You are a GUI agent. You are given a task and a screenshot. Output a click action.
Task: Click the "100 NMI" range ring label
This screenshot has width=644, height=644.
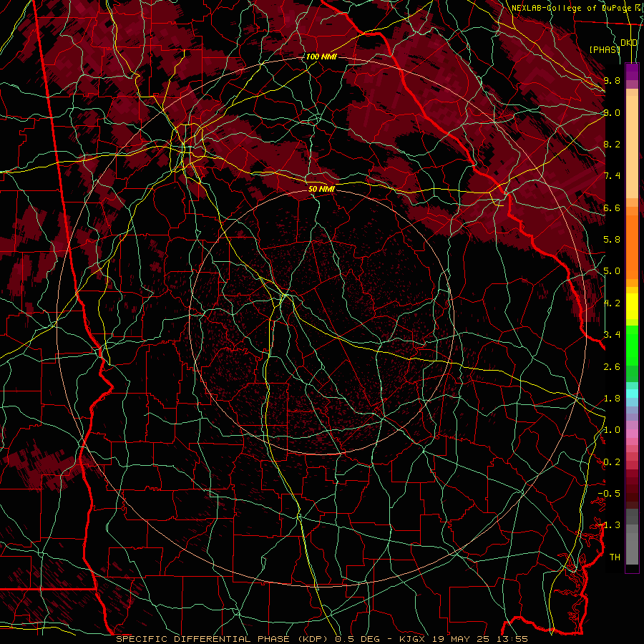[321, 57]
